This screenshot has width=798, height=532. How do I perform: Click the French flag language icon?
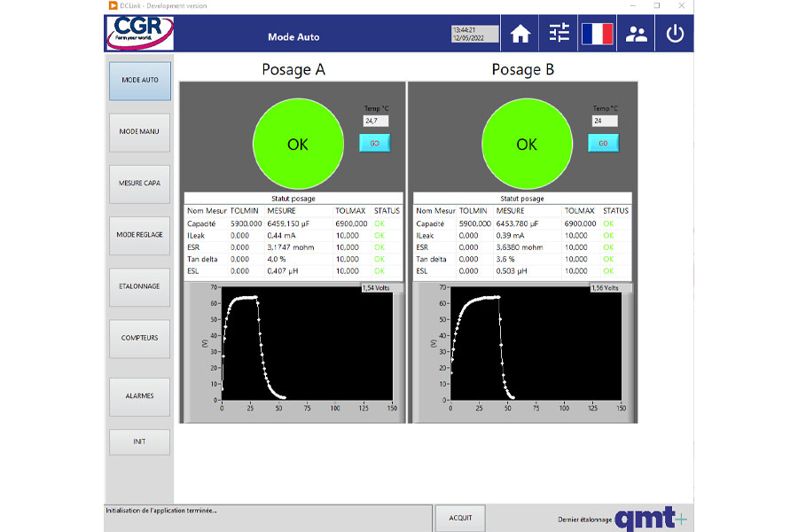click(x=598, y=34)
